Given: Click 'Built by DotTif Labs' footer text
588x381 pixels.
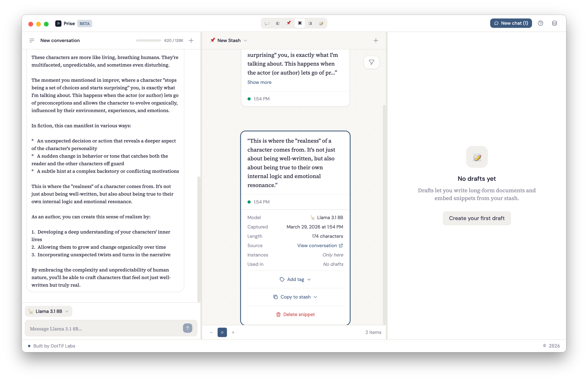Looking at the screenshot, I should click(x=54, y=346).
